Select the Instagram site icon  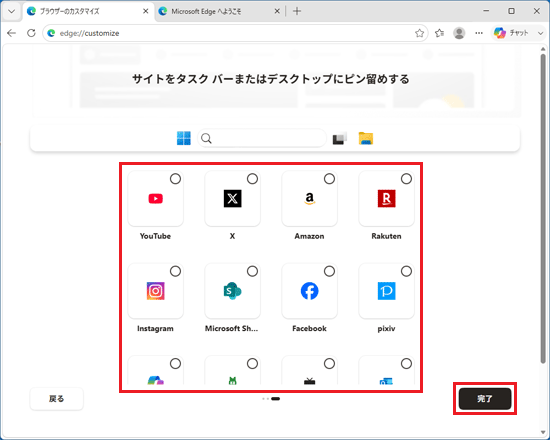click(155, 291)
